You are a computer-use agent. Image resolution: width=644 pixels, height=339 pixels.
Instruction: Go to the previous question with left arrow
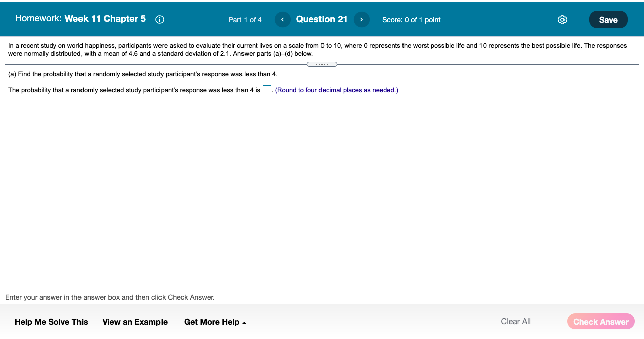click(282, 19)
